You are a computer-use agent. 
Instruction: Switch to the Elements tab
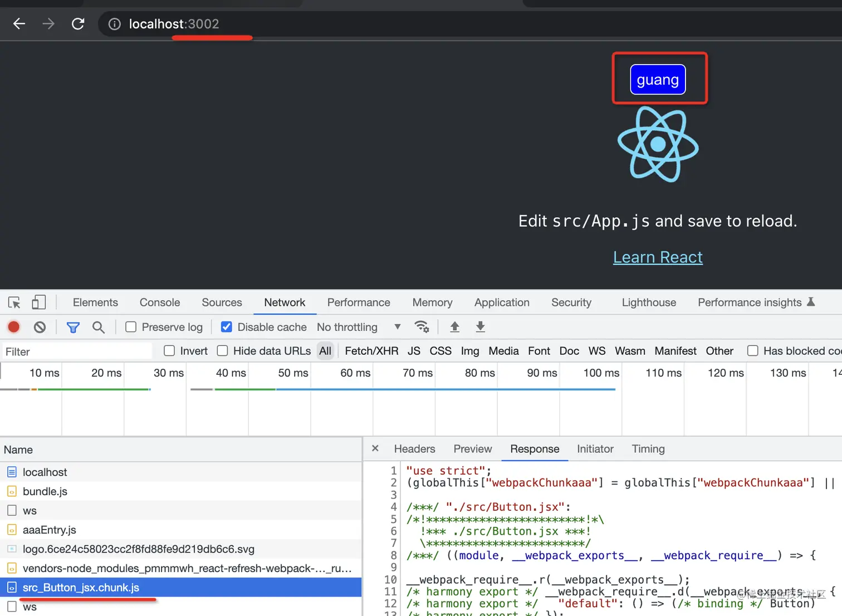(x=95, y=302)
